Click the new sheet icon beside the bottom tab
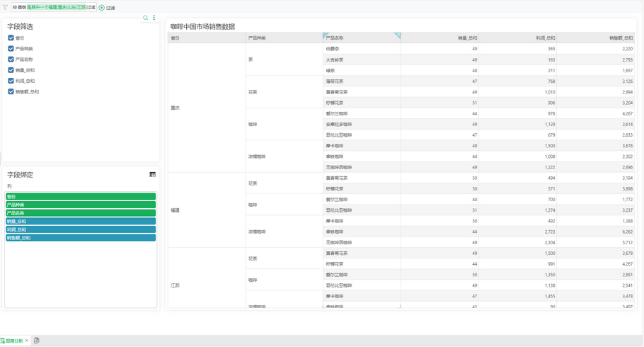The image size is (644, 347). click(x=37, y=341)
